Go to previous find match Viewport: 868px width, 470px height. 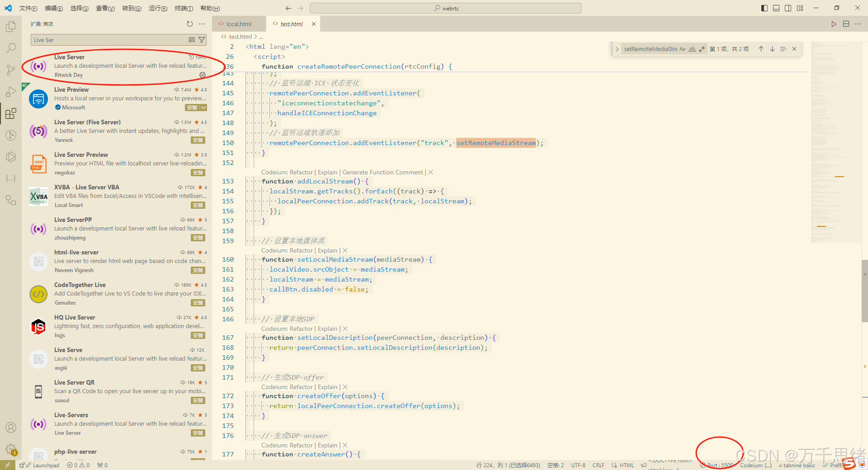tap(761, 49)
